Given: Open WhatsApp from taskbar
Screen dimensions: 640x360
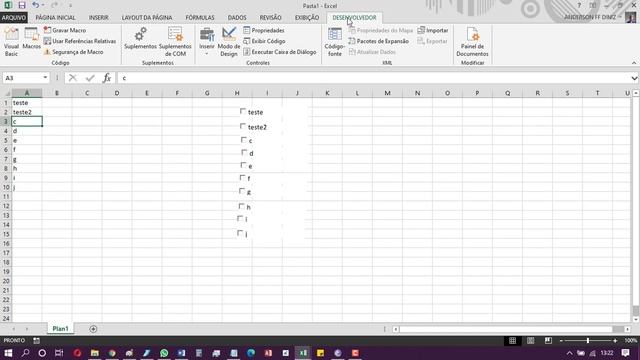Looking at the screenshot, I should click(x=164, y=353).
